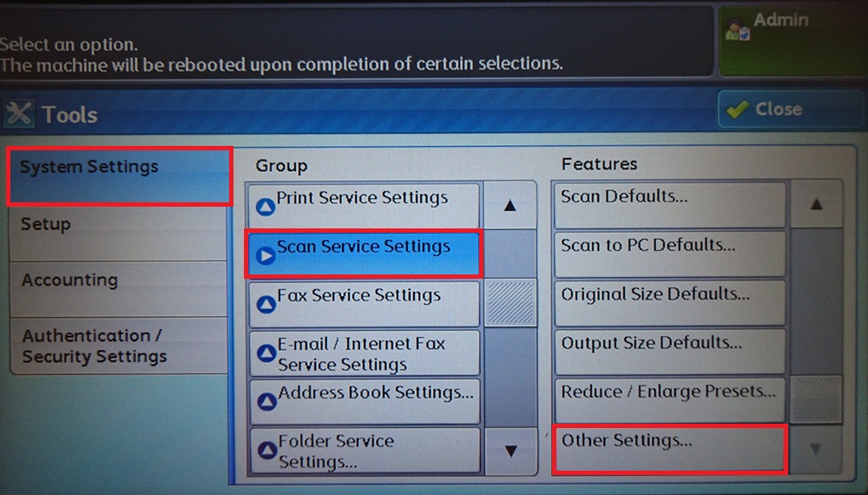Click the Group list scrollbar thumb
The width and height of the screenshot is (868, 495).
(510, 303)
